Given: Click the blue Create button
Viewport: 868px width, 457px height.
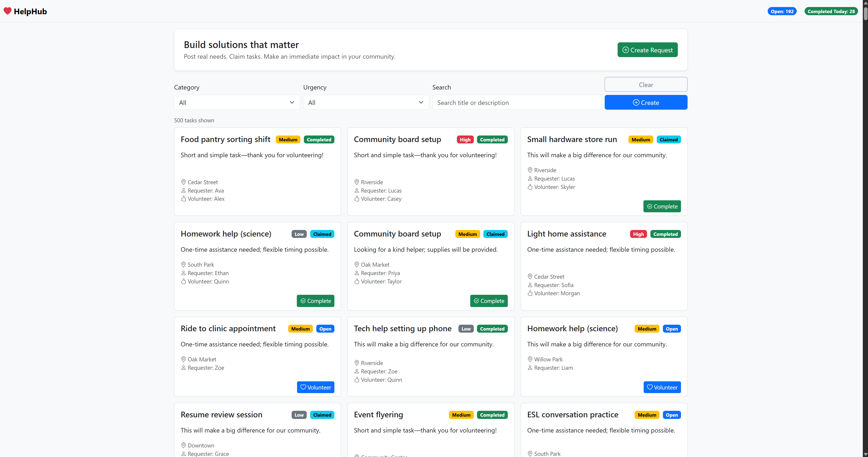Looking at the screenshot, I should point(646,103).
